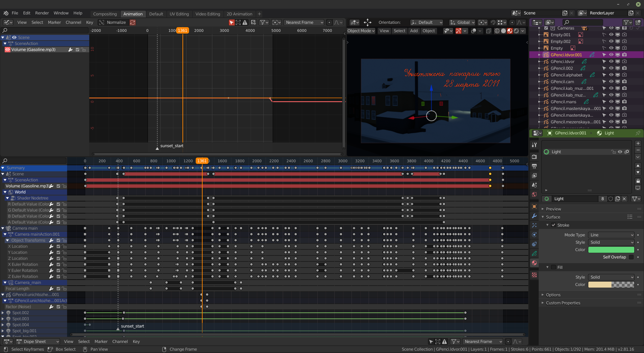Click the snap magnet icon in viewport
This screenshot has width=644, height=353.
493,22
